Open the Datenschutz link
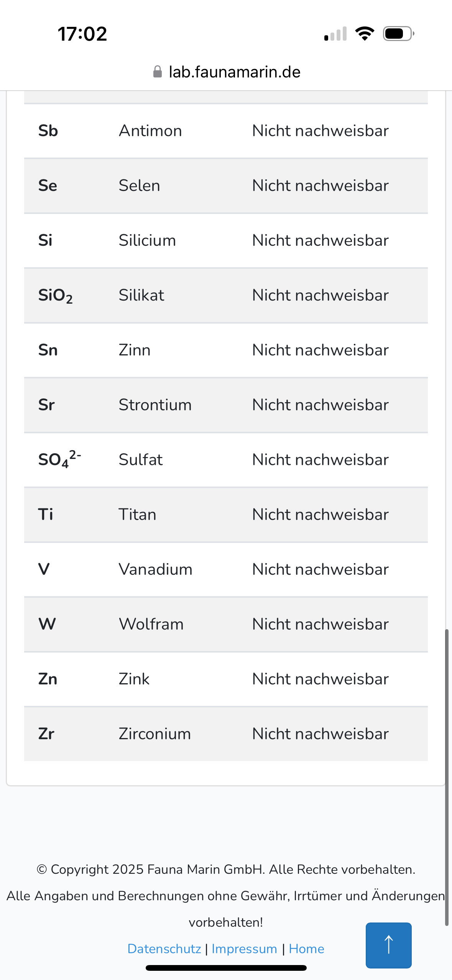 point(164,949)
